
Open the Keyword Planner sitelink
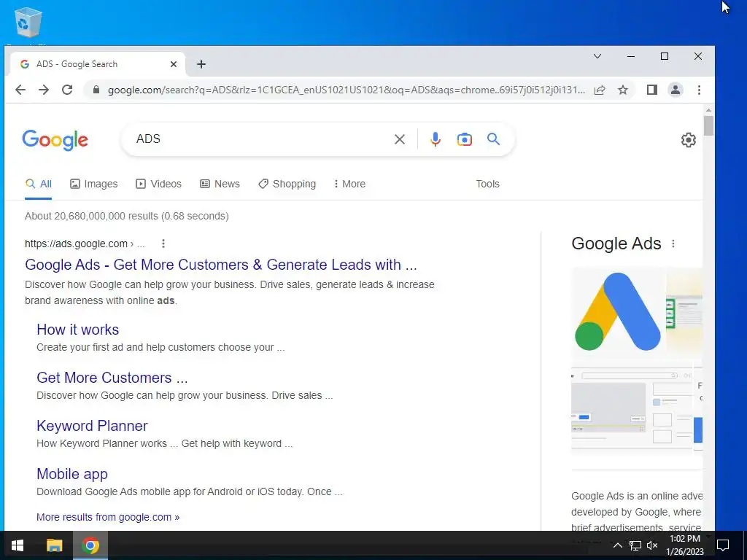point(92,426)
